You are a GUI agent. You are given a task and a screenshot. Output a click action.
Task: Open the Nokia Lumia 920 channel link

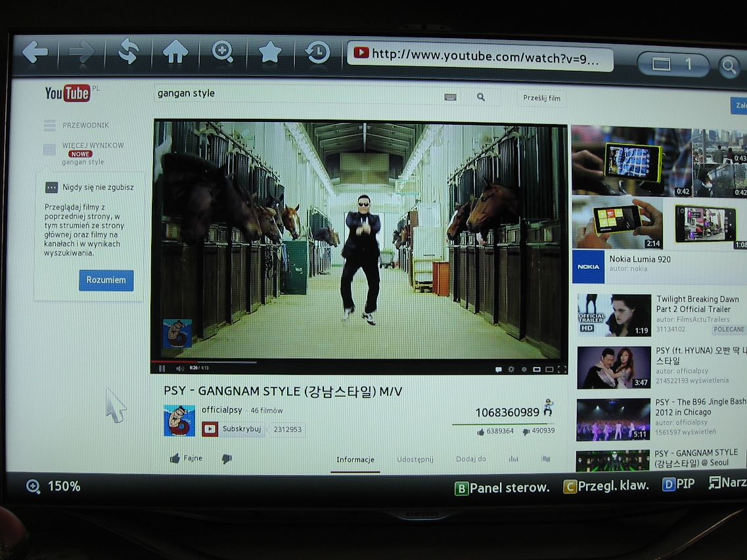640,259
